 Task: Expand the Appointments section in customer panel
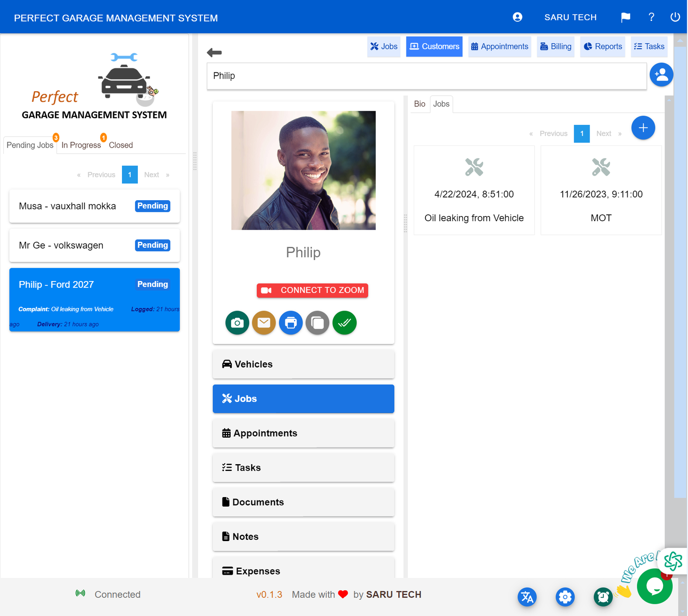click(303, 433)
